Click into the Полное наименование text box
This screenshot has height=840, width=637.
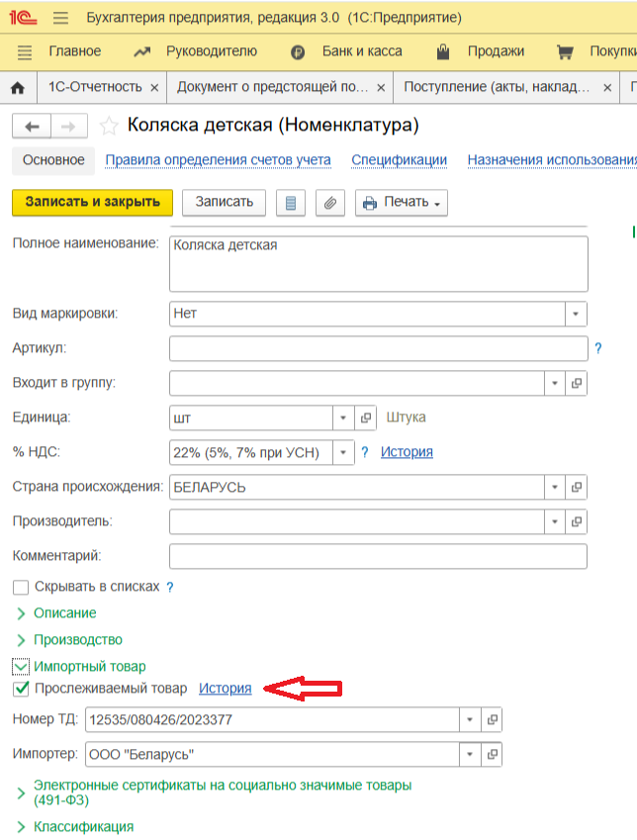(378, 264)
